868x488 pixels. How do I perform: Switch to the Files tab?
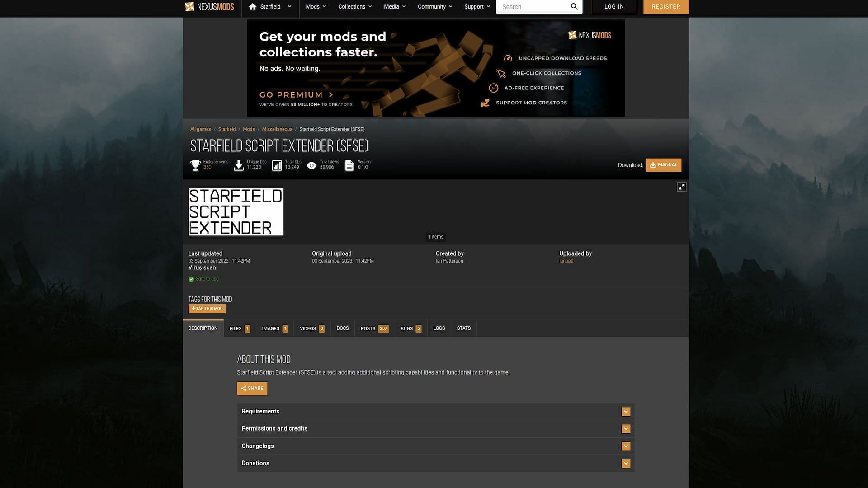pos(240,328)
